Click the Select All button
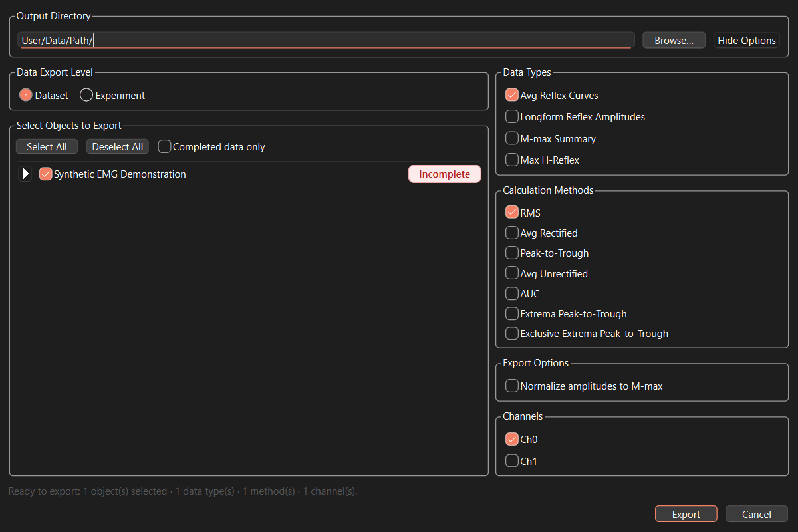Viewport: 798px width, 532px height. point(47,146)
